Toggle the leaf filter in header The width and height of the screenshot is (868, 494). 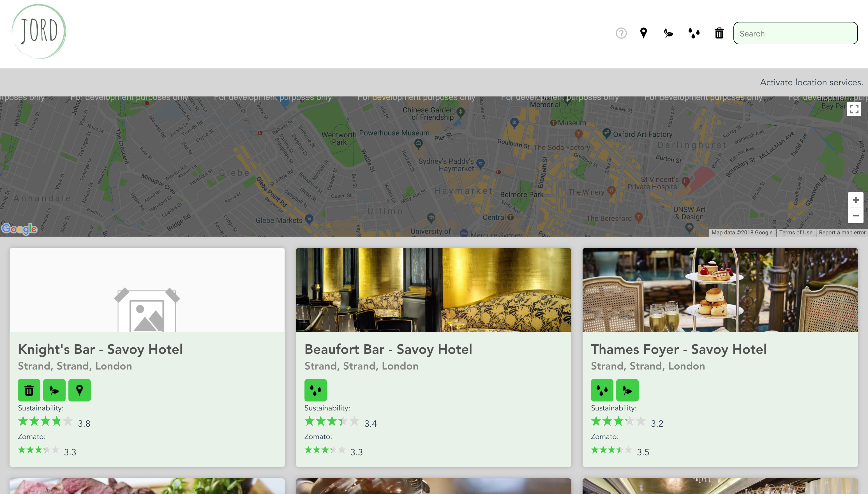pyautogui.click(x=669, y=33)
